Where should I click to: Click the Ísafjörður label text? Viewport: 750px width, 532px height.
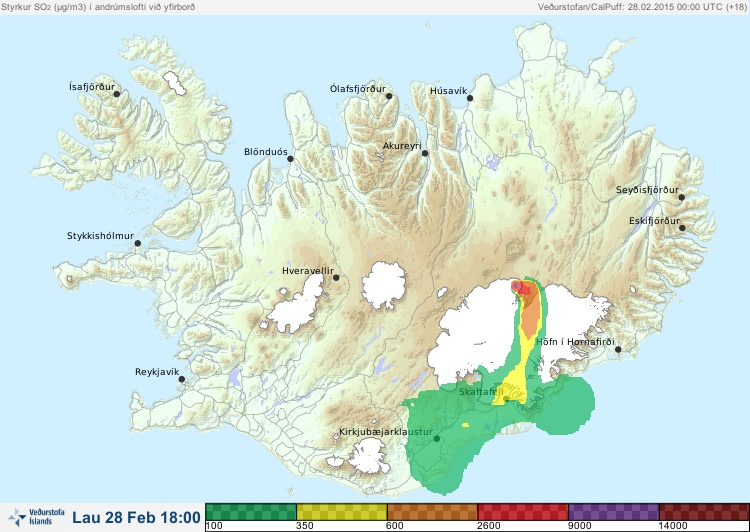(92, 87)
